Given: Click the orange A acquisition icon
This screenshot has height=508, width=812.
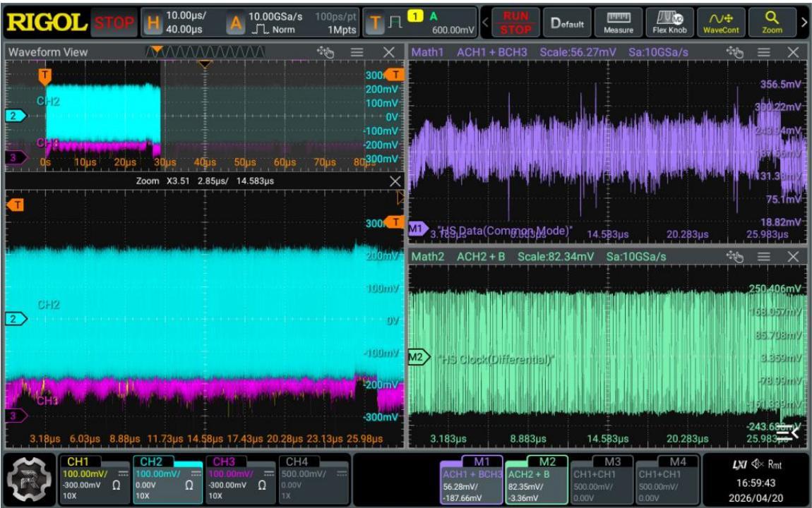Looking at the screenshot, I should (236, 23).
